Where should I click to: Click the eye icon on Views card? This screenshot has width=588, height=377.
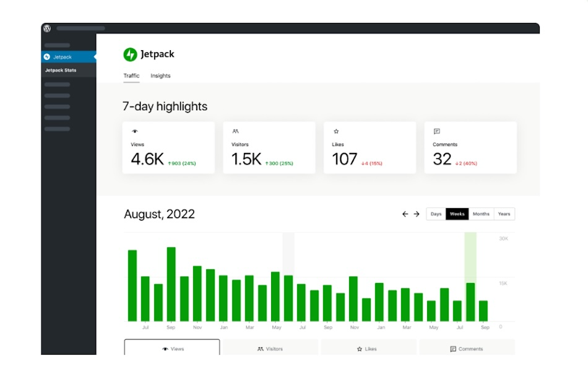pyautogui.click(x=135, y=131)
